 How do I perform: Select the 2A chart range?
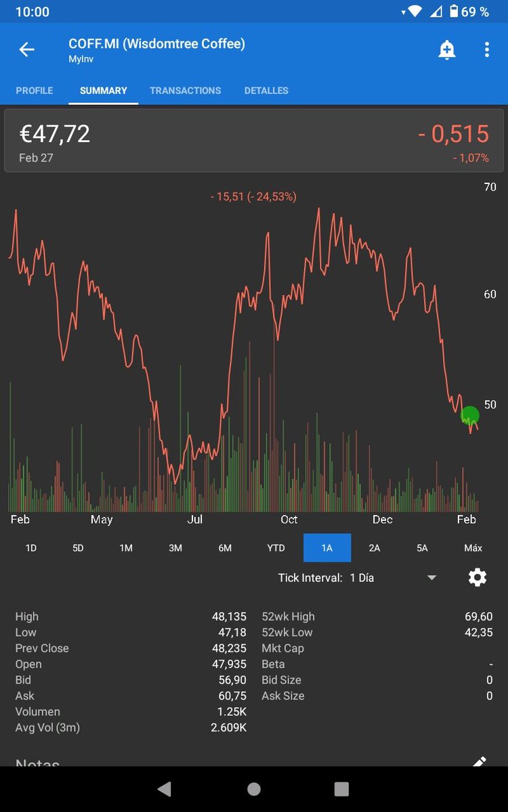(x=375, y=548)
